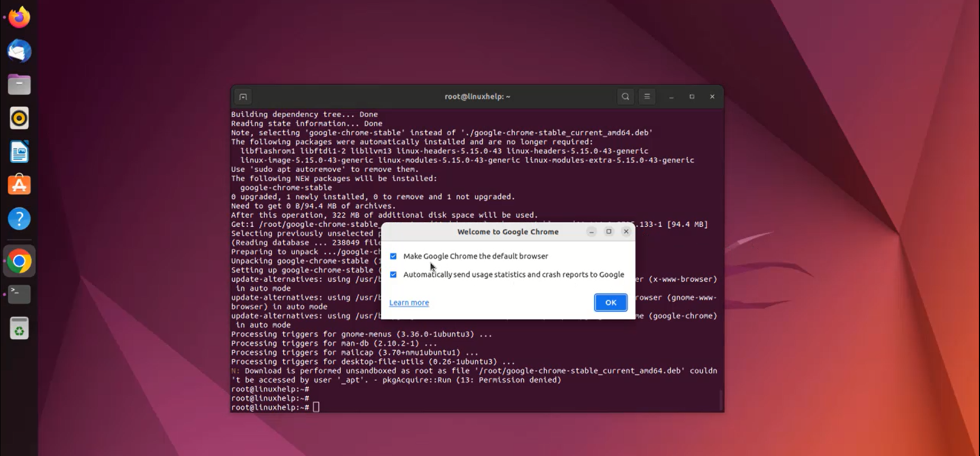Open the Files manager in dock
The width and height of the screenshot is (980, 456).
[20, 85]
